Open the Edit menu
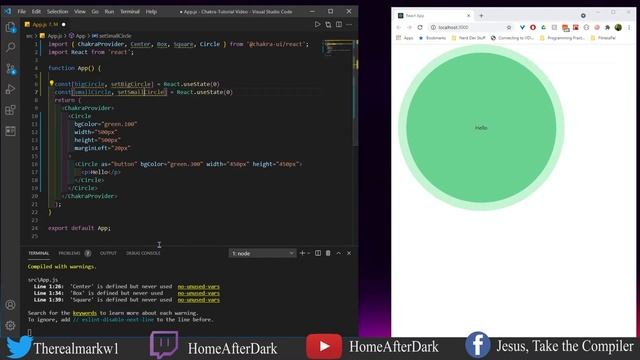 pos(36,11)
